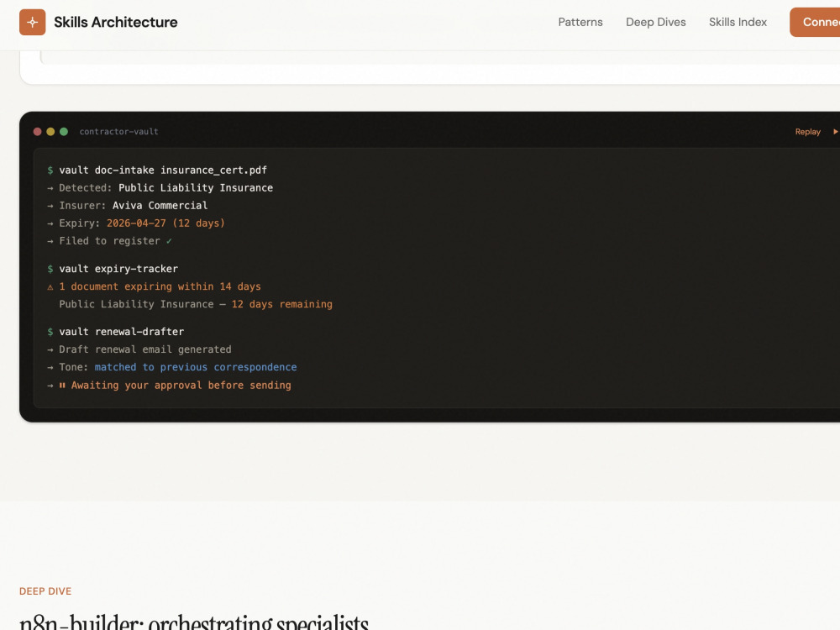Go to the Patterns nav link

pos(580,22)
